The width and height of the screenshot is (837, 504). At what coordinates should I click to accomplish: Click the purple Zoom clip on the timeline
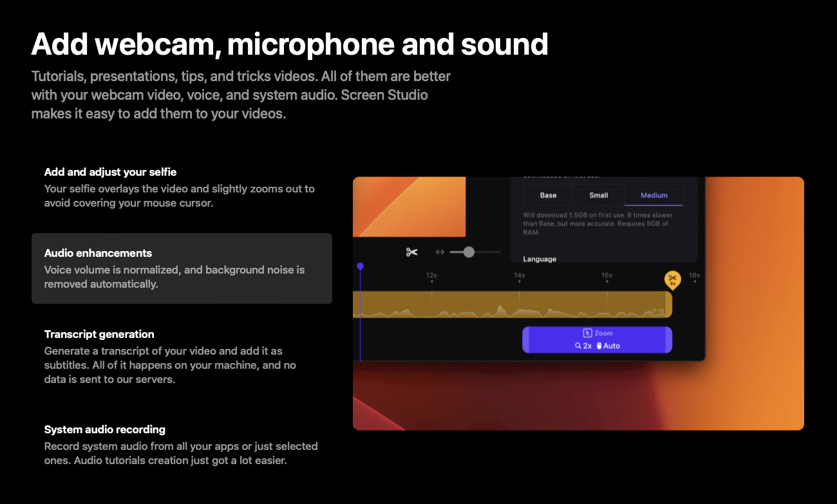[597, 340]
